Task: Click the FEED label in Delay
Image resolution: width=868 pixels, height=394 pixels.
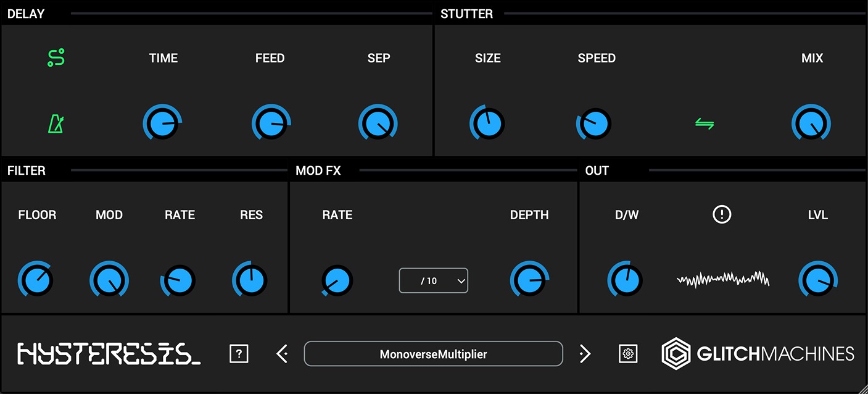Action: [x=270, y=58]
